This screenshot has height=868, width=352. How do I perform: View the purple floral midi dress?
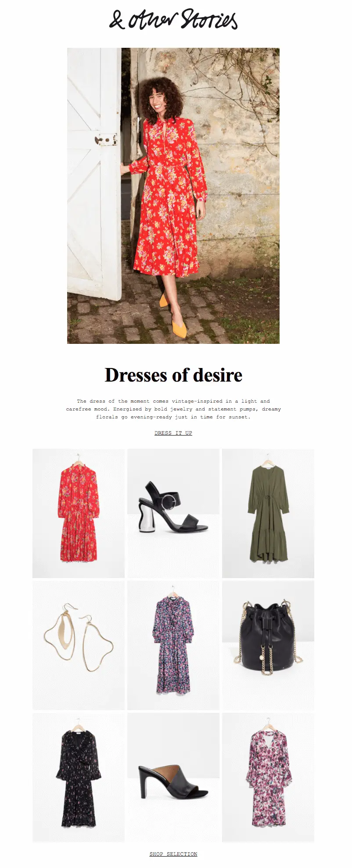(173, 645)
